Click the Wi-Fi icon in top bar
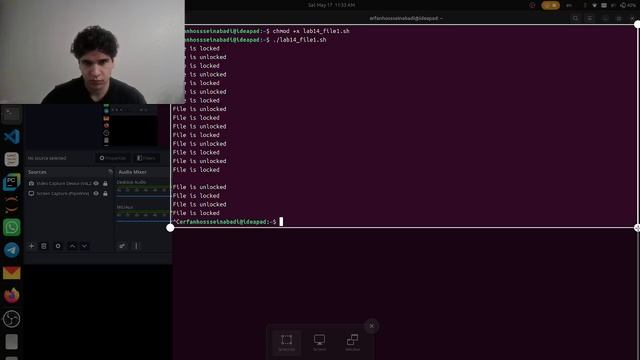 click(594, 5)
